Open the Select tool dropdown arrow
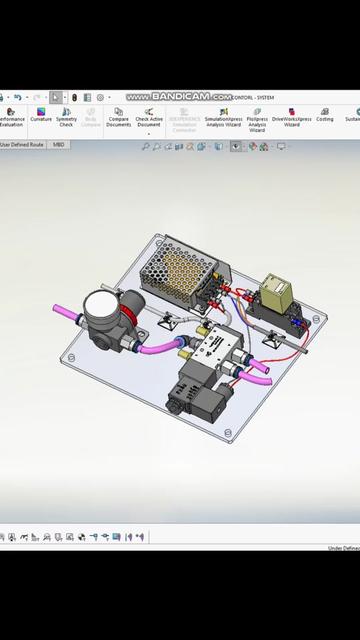The height and width of the screenshot is (640, 360). coord(64,98)
